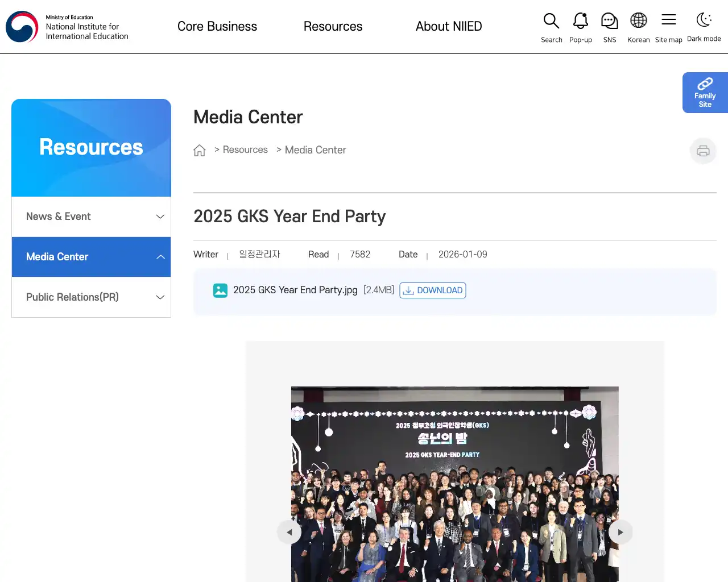The width and height of the screenshot is (728, 582).
Task: Expand News & Event sidebar section
Action: coord(91,217)
